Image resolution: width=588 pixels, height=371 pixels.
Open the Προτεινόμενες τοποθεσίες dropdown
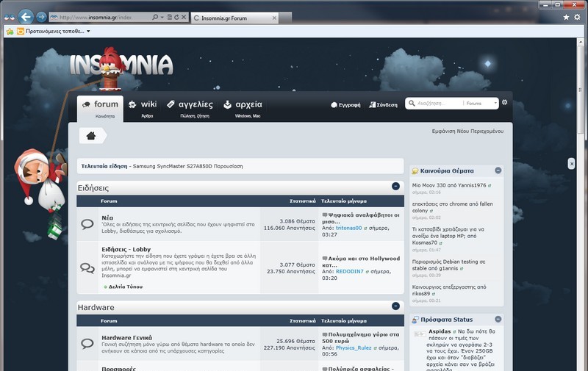click(88, 31)
